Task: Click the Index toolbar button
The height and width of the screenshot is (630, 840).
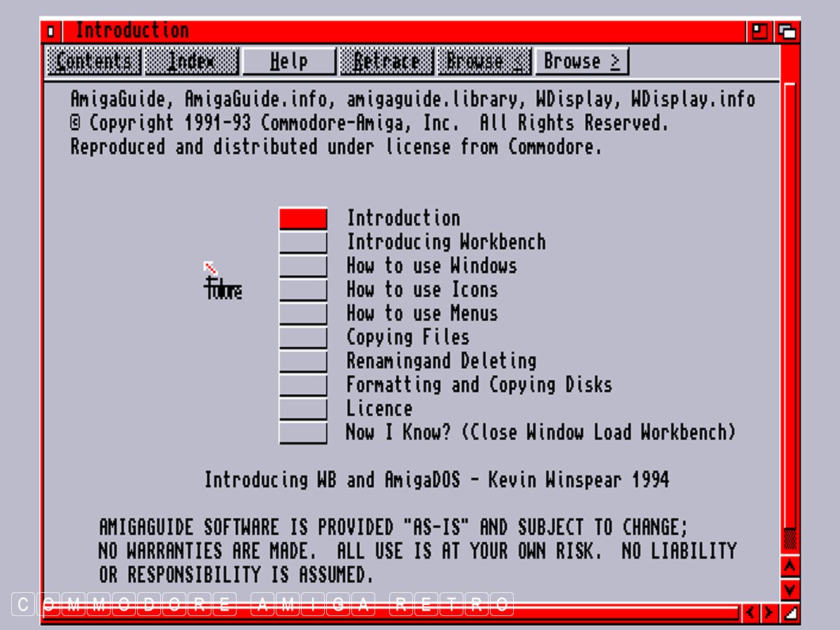Action: click(x=191, y=62)
